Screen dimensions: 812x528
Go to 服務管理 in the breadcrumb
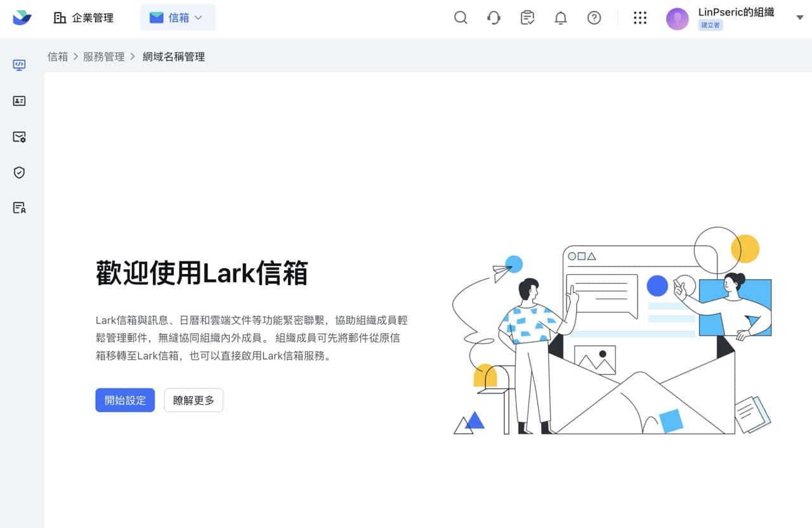(x=103, y=56)
